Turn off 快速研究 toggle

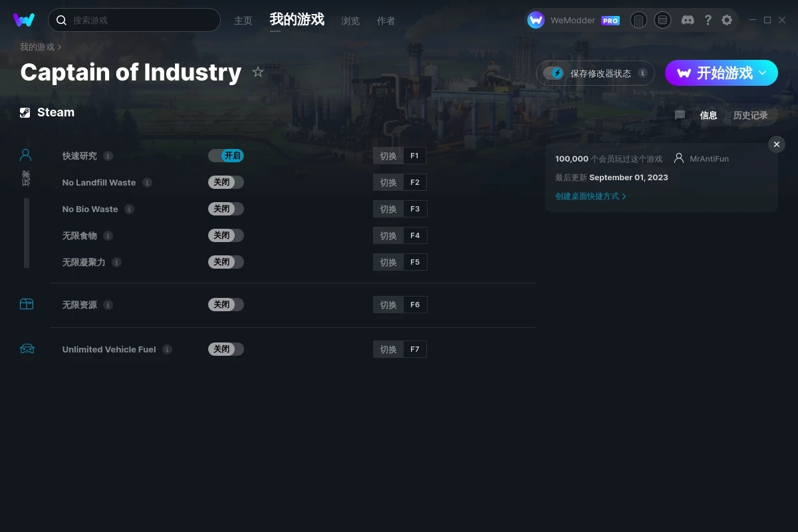tap(226, 156)
